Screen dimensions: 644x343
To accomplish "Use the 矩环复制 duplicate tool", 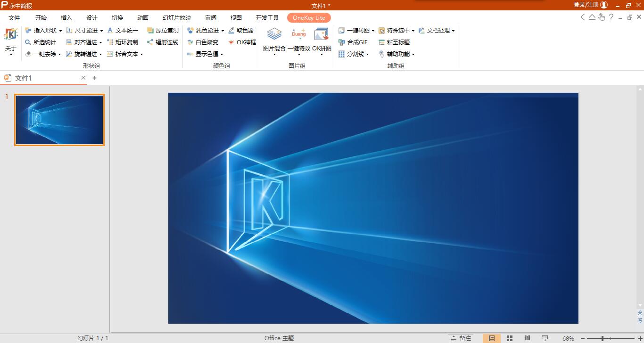I will [125, 41].
